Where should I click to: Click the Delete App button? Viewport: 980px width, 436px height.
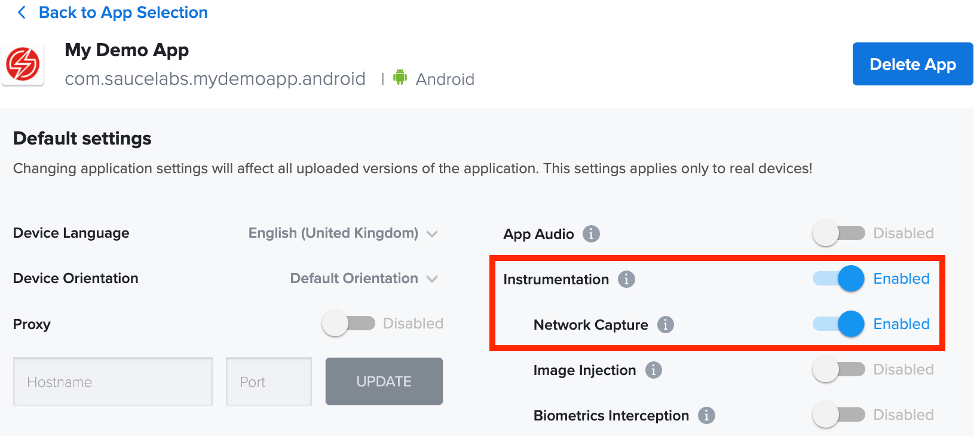[x=912, y=64]
